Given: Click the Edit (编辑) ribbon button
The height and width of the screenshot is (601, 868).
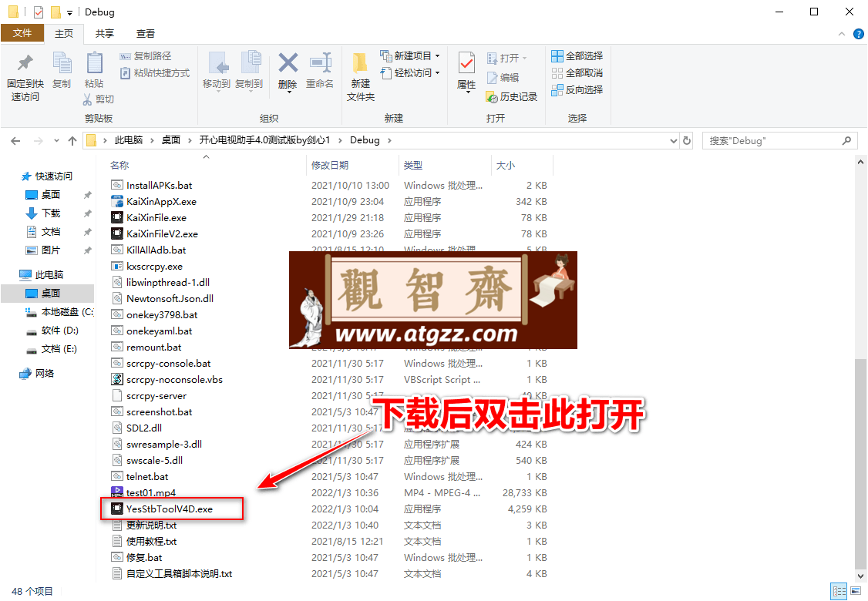Looking at the screenshot, I should tap(503, 78).
